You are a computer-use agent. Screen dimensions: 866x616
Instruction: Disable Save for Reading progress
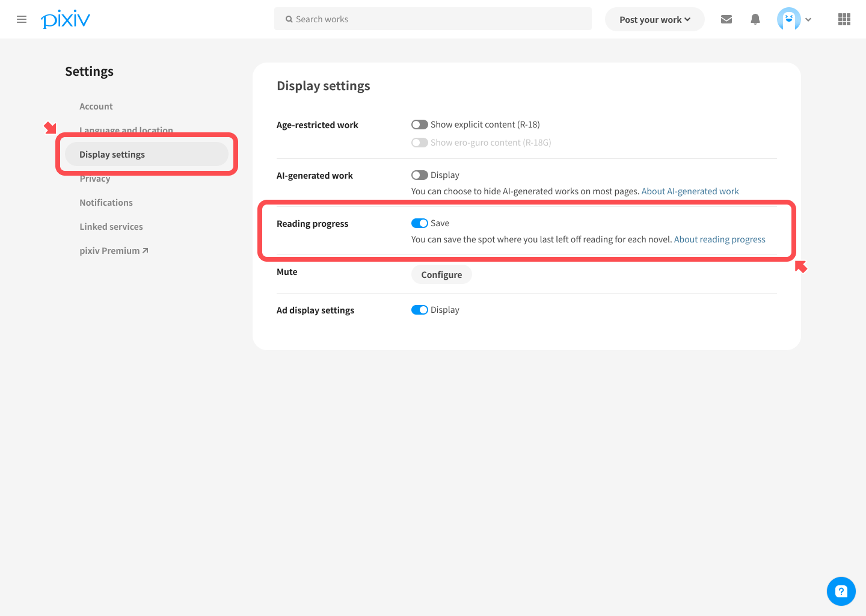coord(419,223)
